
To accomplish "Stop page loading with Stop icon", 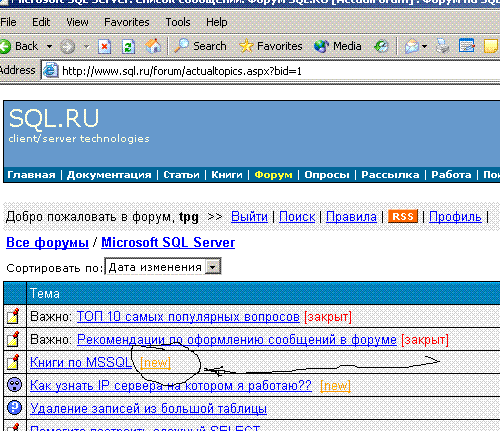I will [x=104, y=46].
